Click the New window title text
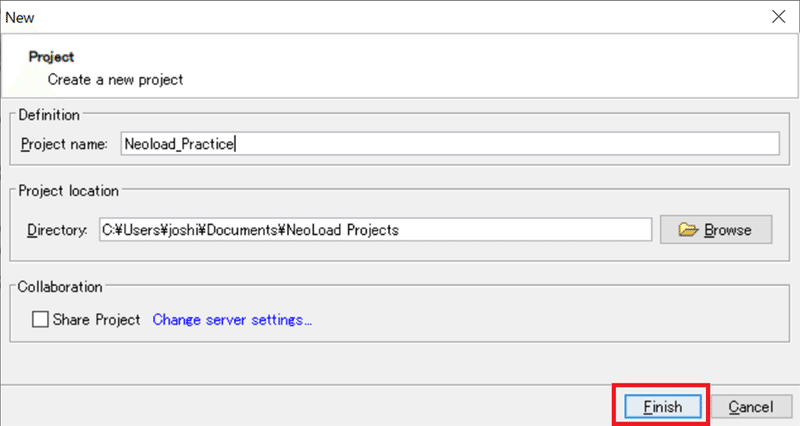This screenshot has width=800, height=426. pos(20,17)
